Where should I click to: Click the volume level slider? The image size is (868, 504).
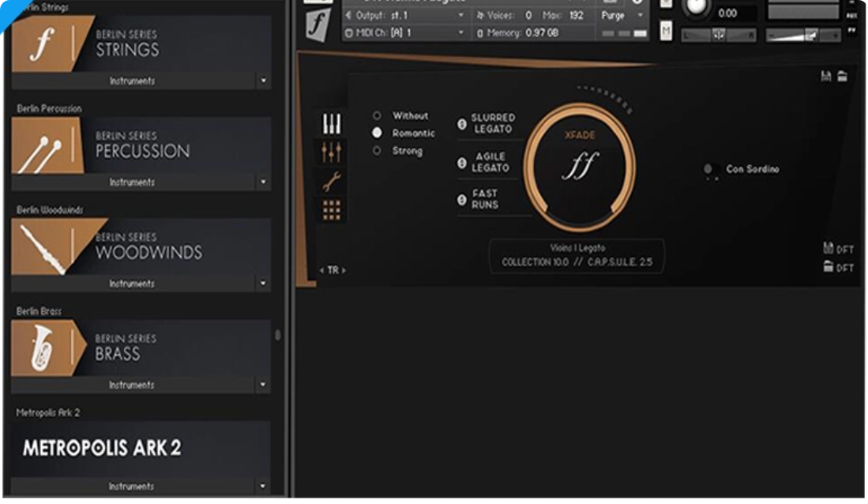coord(804,36)
